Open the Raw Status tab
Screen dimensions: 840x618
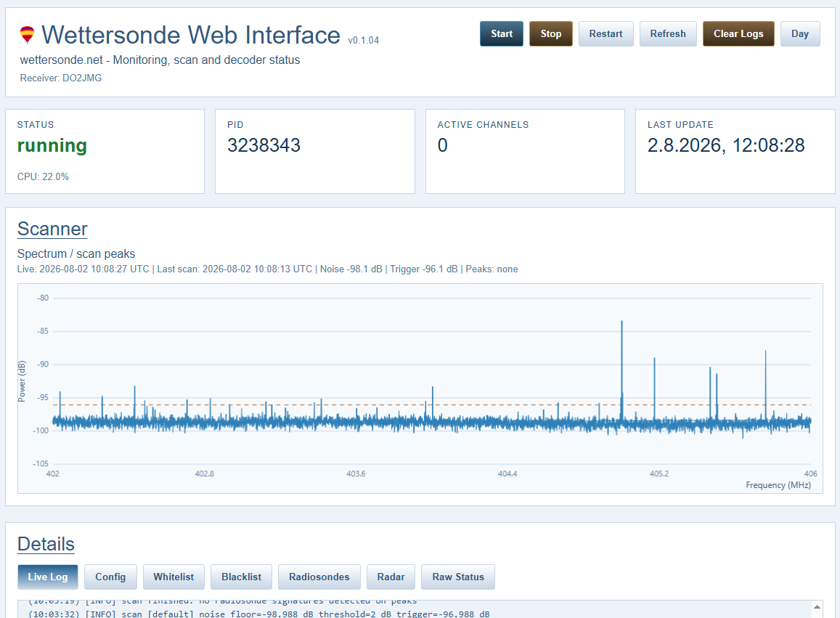pos(458,577)
